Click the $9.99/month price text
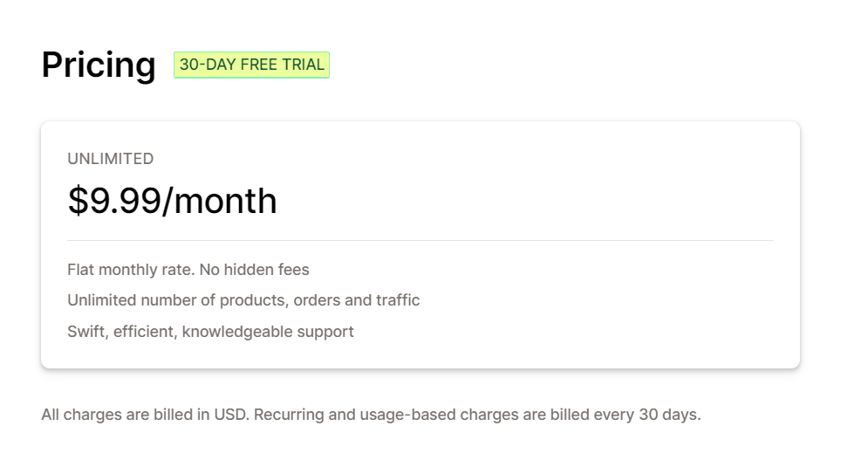This screenshot has width=868, height=467. click(172, 201)
